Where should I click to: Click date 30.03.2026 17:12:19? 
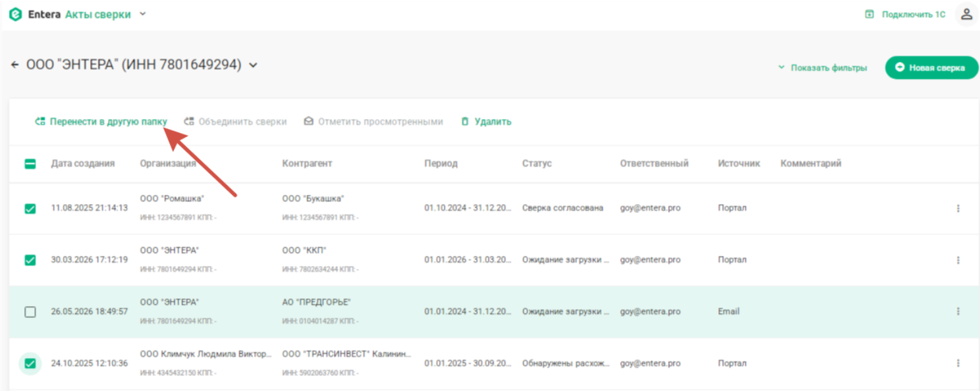point(90,259)
